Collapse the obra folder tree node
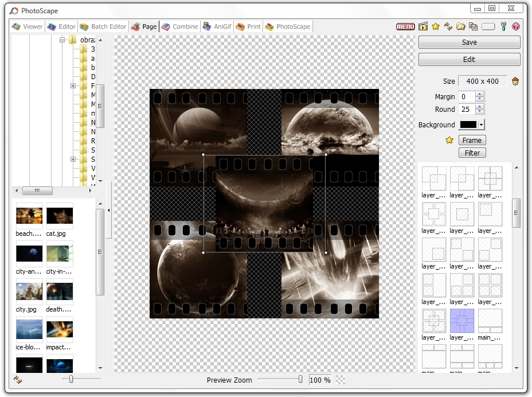 [x=62, y=40]
